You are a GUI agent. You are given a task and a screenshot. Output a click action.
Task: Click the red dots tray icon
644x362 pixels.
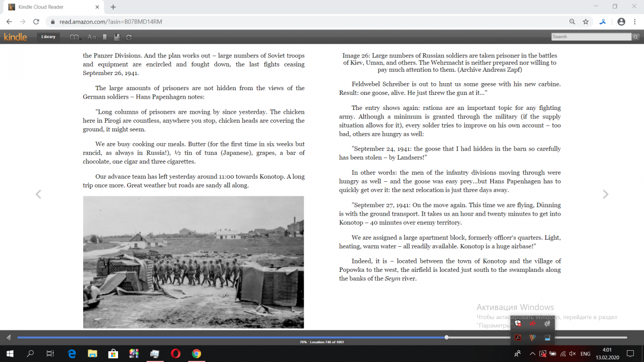533,323
